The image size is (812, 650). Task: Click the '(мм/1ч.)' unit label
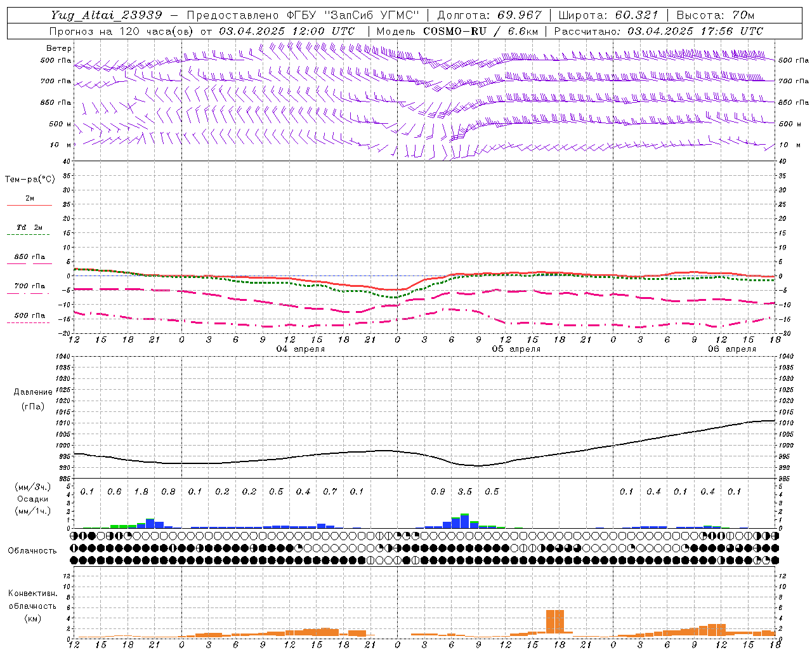point(33,511)
